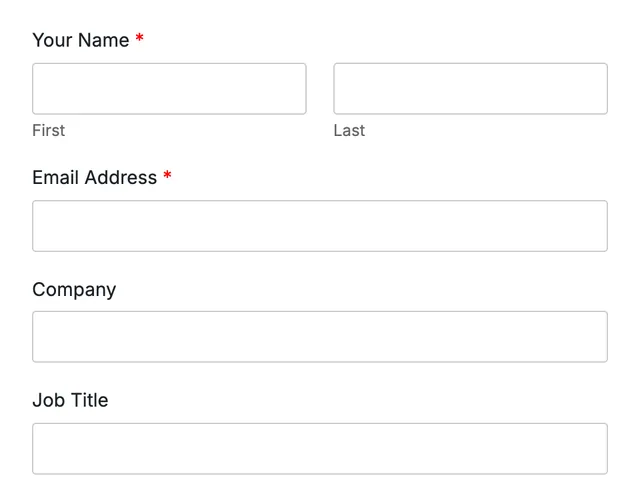Click into the Job Title field

320,449
